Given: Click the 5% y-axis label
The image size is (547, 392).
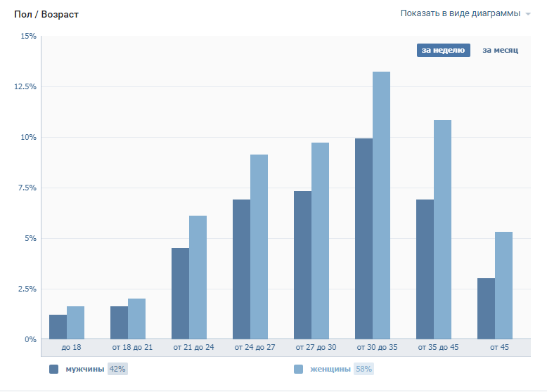Looking at the screenshot, I should point(30,239).
